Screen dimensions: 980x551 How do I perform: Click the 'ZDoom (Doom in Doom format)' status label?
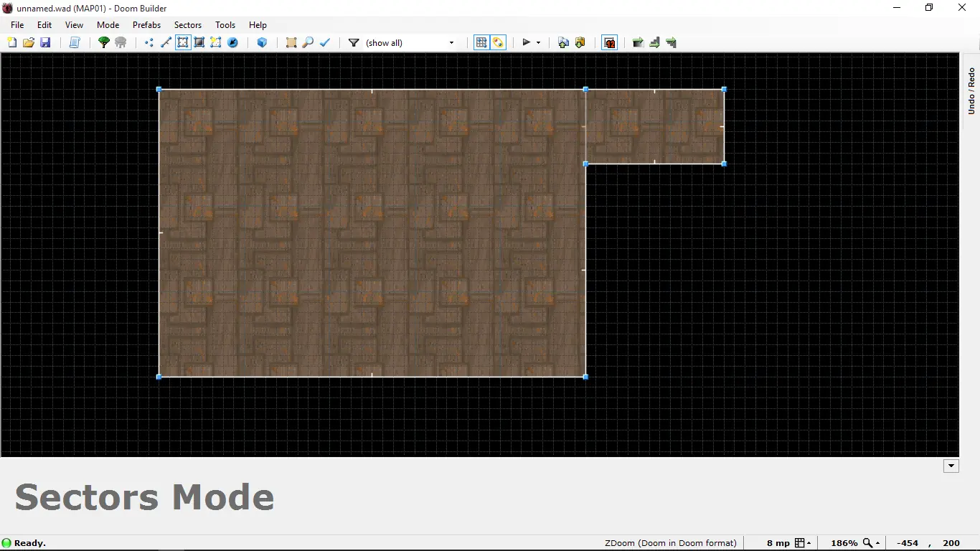click(670, 543)
